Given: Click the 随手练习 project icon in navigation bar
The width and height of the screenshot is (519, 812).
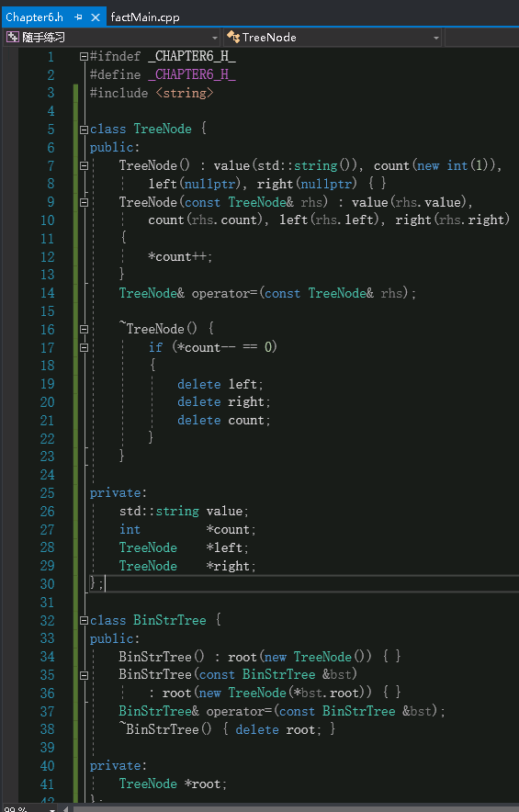Looking at the screenshot, I should click(x=12, y=38).
